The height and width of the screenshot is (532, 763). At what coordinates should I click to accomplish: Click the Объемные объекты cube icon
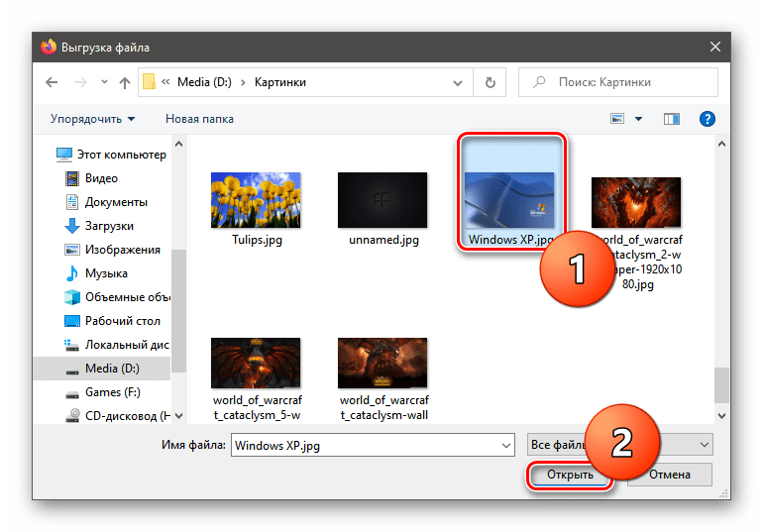72,297
